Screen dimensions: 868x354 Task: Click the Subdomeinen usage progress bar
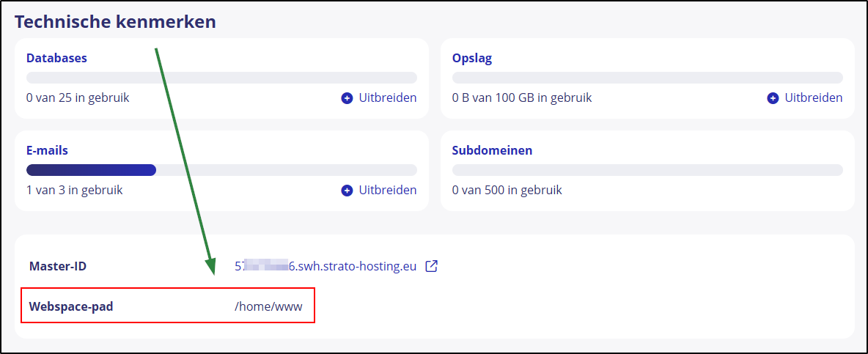(x=647, y=170)
